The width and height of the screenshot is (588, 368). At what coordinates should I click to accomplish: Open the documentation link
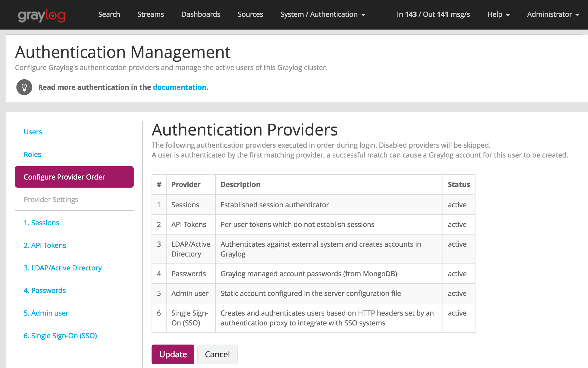point(180,87)
